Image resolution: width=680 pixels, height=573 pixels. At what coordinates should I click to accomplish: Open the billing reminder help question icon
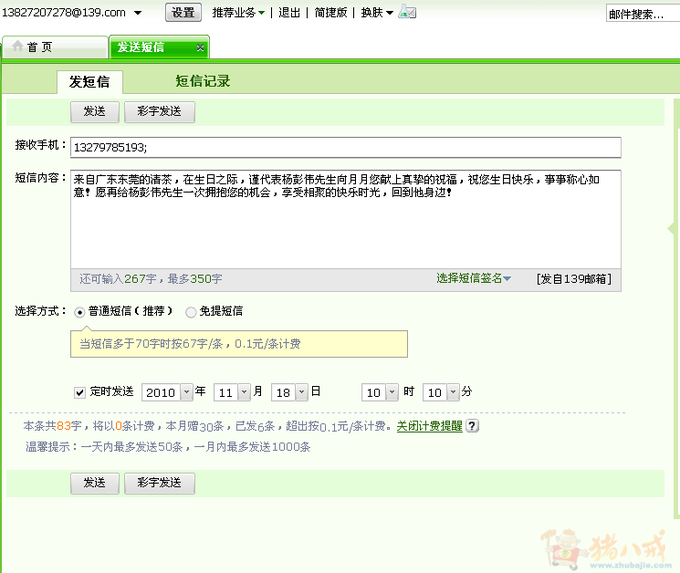pyautogui.click(x=472, y=426)
